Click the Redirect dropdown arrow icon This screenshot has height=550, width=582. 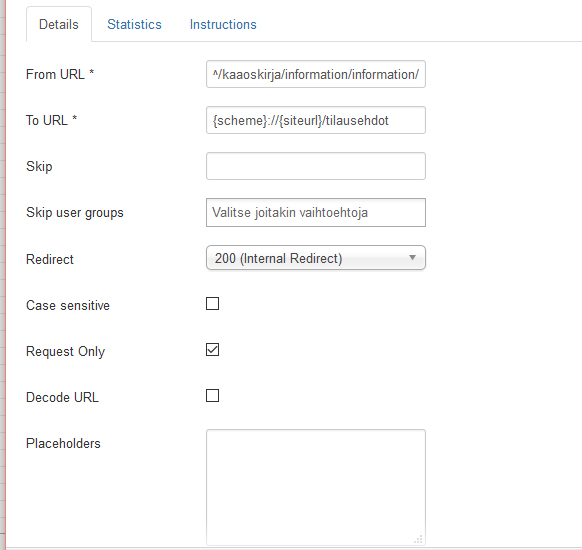[x=412, y=258]
